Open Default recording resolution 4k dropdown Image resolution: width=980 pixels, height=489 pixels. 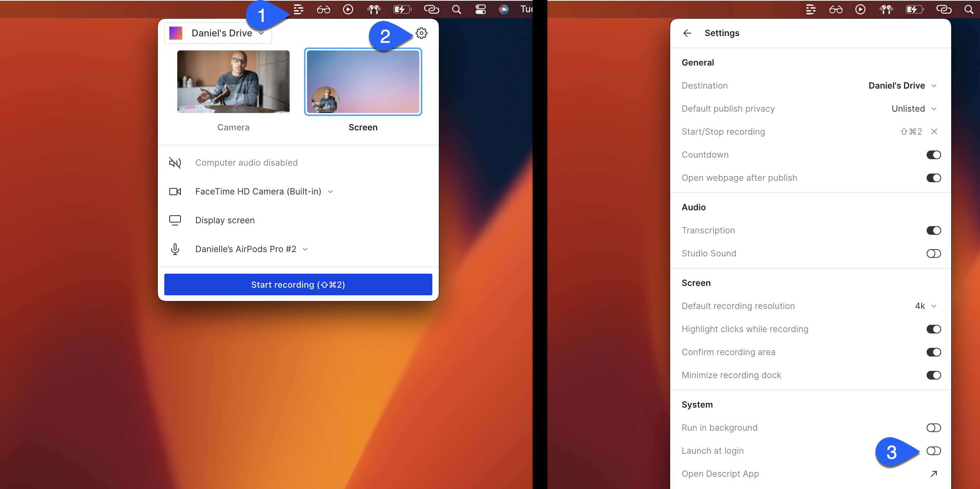(926, 306)
